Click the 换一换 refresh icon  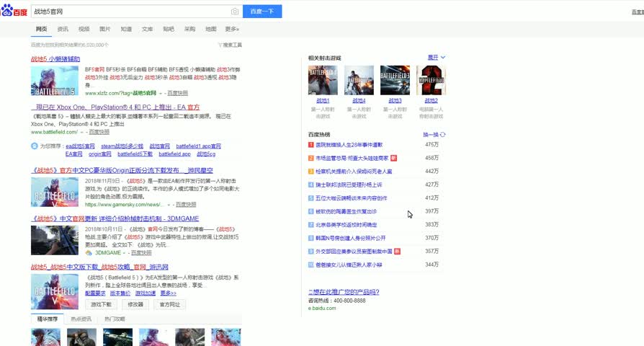coord(443,135)
